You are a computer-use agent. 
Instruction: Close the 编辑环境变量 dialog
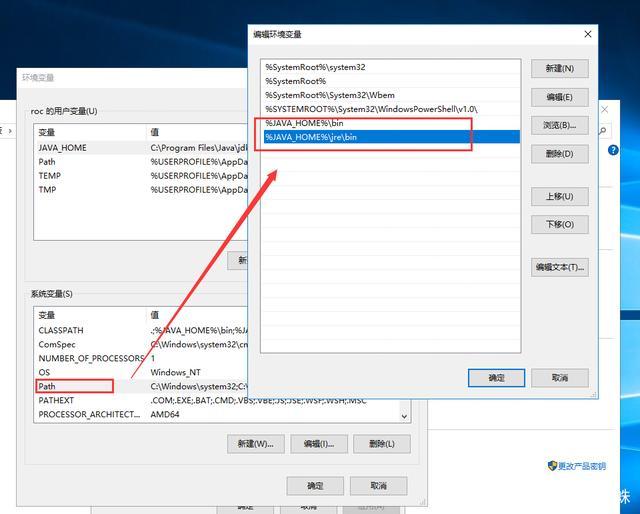(588, 34)
